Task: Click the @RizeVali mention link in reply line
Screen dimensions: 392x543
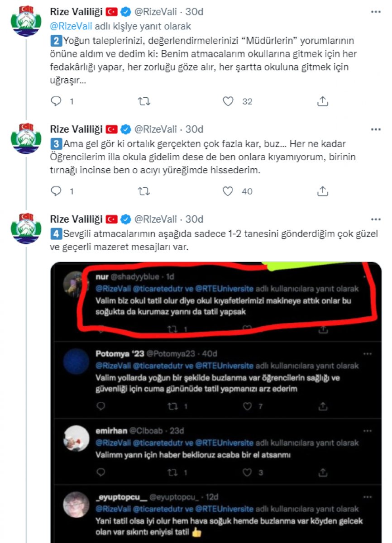Action: (70, 26)
